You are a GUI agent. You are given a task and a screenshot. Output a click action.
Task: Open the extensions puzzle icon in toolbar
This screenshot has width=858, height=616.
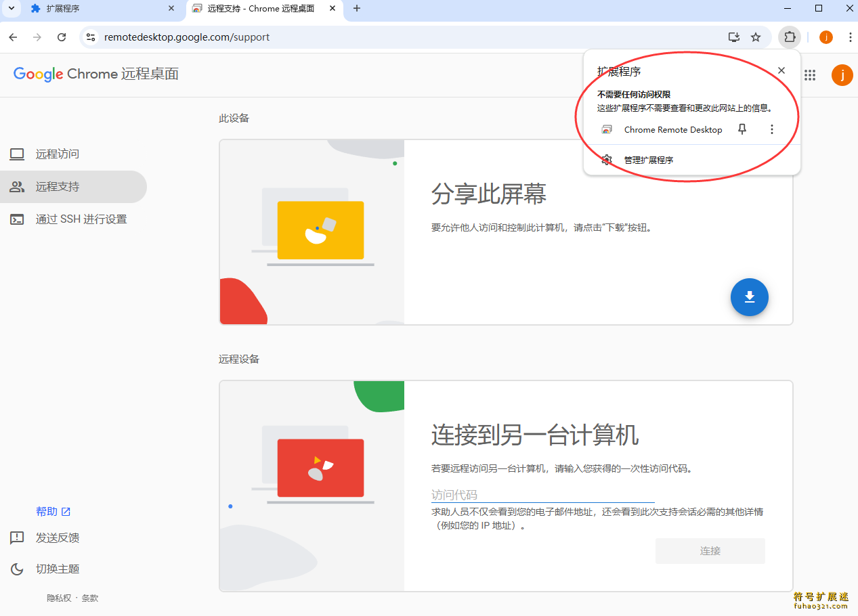(x=790, y=37)
